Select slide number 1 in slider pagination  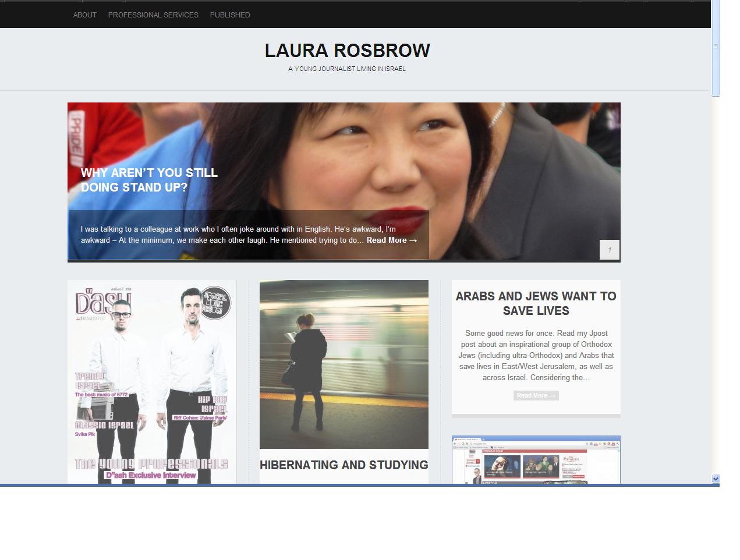click(609, 250)
